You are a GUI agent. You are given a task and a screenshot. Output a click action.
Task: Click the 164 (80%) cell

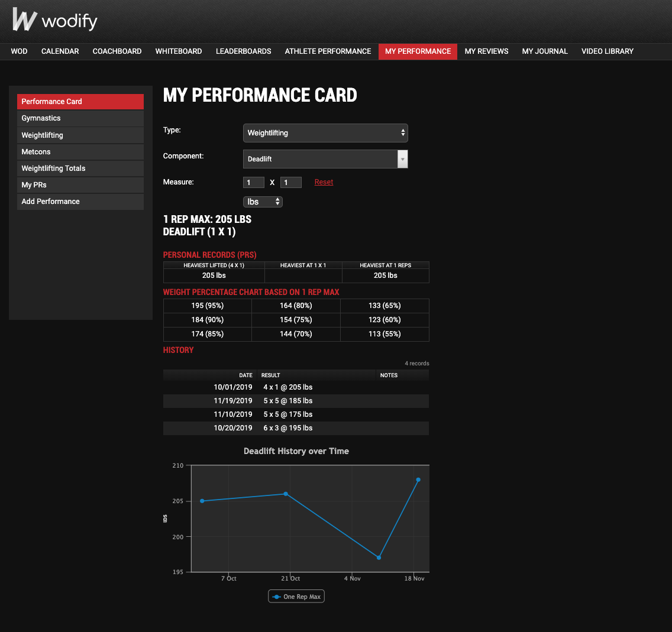[296, 306]
